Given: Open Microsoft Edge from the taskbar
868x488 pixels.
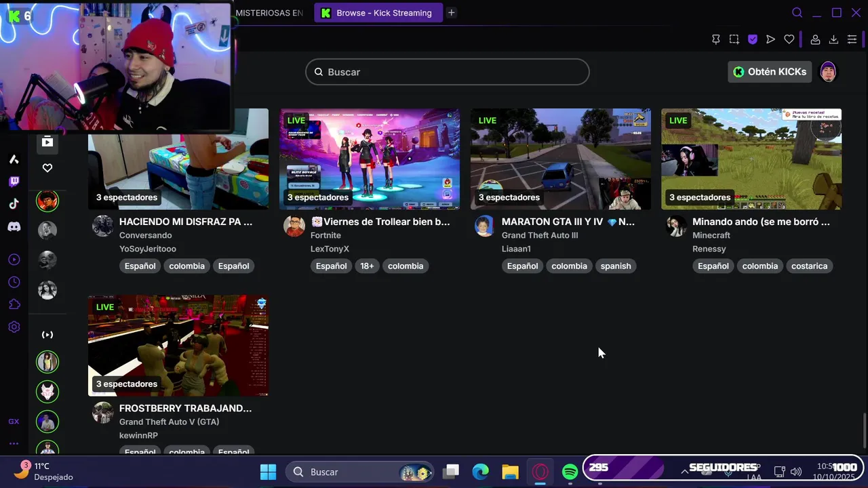Looking at the screenshot, I should [481, 472].
